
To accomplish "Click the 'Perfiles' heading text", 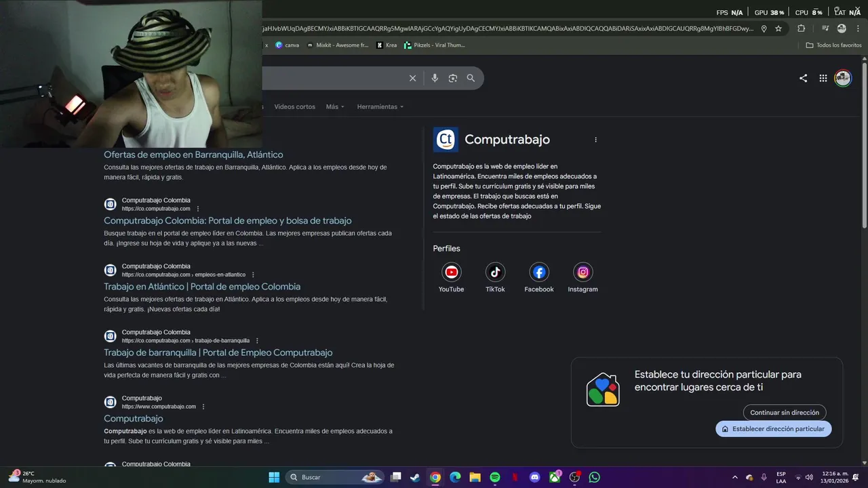I will click(x=447, y=249).
